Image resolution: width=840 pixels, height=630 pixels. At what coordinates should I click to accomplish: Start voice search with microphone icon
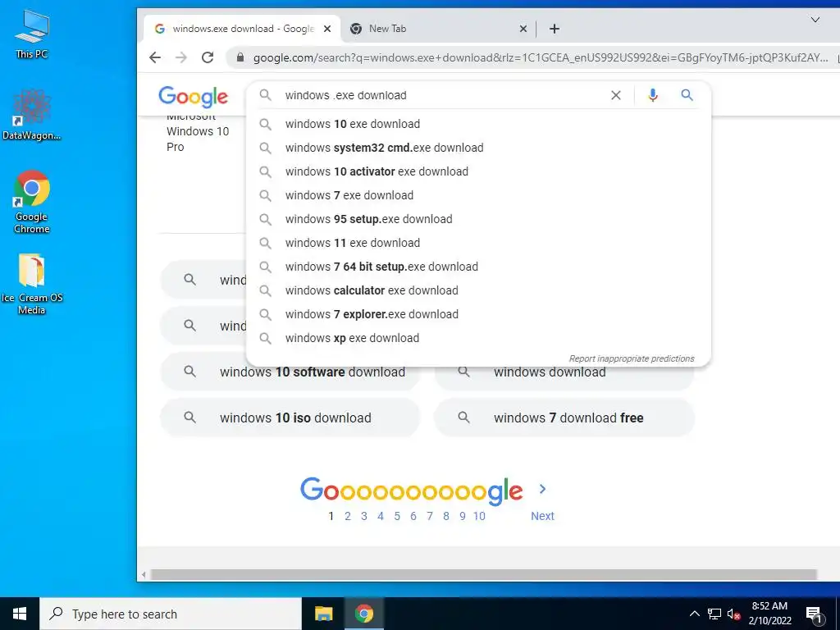[652, 95]
